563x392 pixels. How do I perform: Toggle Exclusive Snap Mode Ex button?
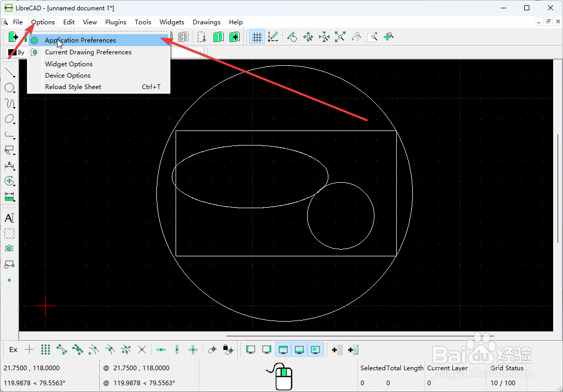(x=13, y=350)
